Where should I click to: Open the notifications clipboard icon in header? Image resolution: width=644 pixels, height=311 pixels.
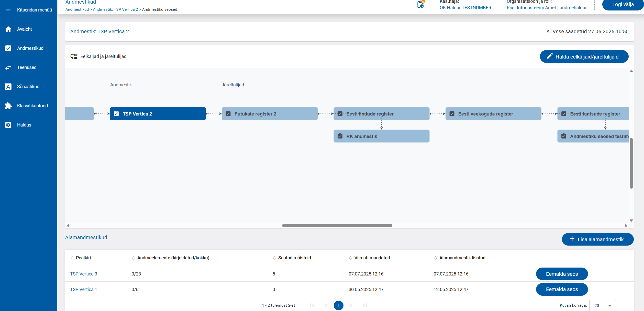[x=420, y=5]
